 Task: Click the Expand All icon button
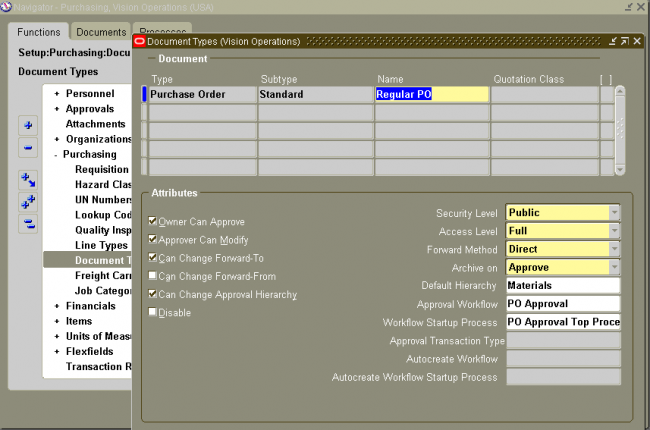click(28, 202)
